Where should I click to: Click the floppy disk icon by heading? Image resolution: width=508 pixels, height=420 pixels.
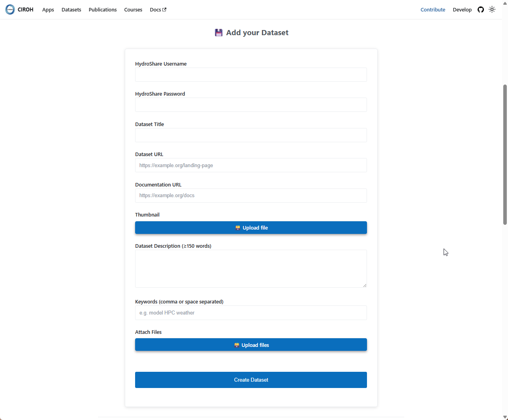point(218,32)
